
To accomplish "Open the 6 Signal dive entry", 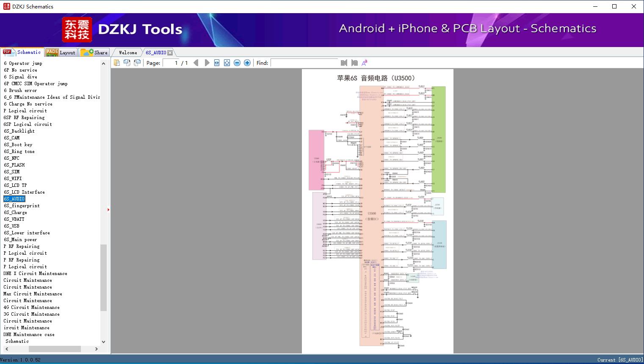I will pyautogui.click(x=20, y=77).
